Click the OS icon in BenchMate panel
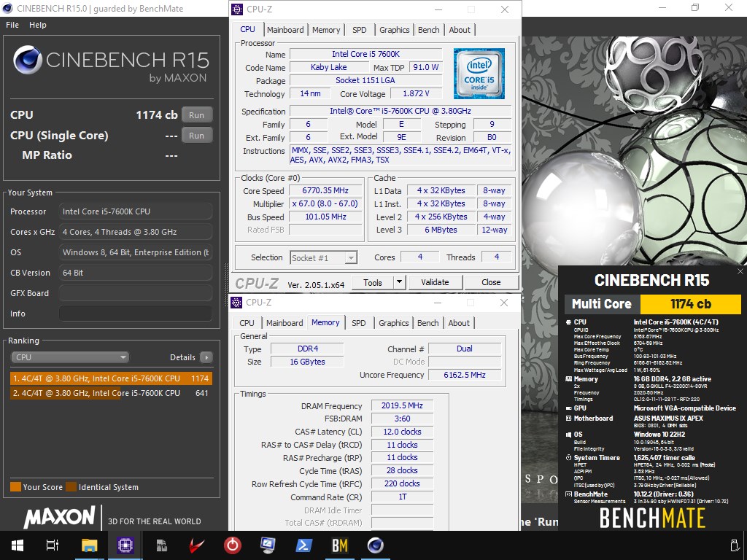747x560 pixels. pos(568,435)
